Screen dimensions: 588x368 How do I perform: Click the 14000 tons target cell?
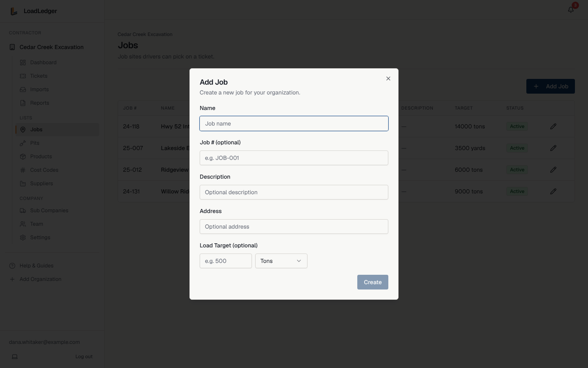[470, 126]
